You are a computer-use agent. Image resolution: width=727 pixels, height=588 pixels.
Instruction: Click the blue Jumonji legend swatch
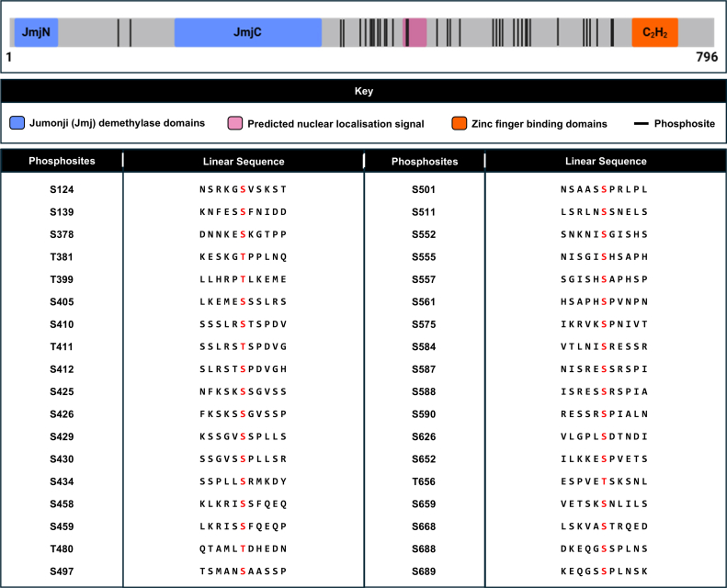[17, 123]
